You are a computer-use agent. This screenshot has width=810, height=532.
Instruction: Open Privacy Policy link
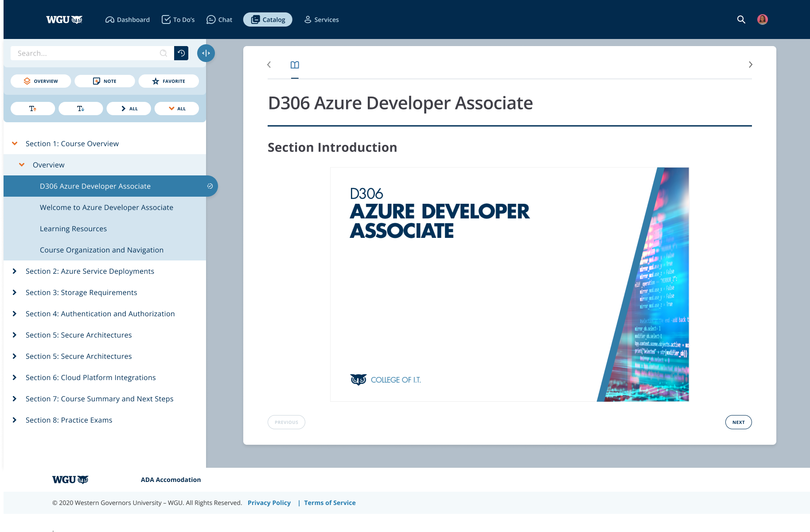point(269,503)
